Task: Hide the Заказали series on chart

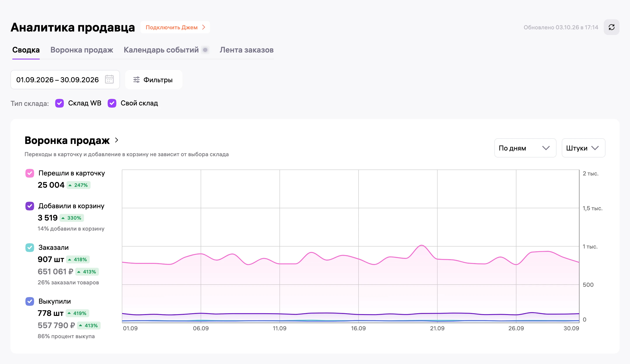Action: (30, 247)
